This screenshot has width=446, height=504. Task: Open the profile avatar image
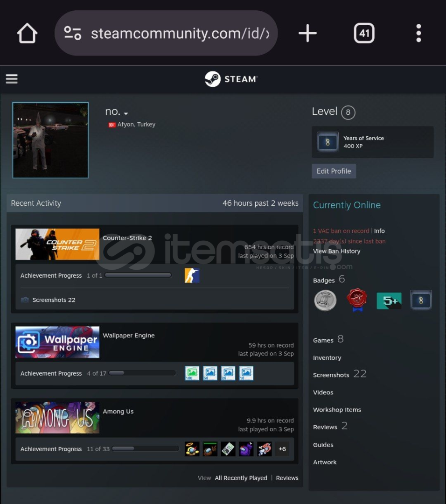(x=50, y=140)
